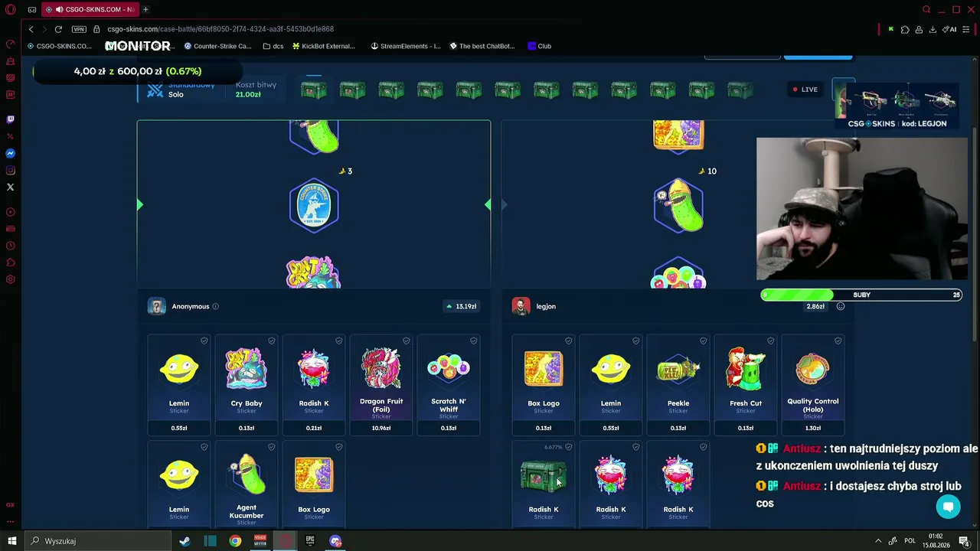Open the dcs bookmarks folder

(x=273, y=46)
